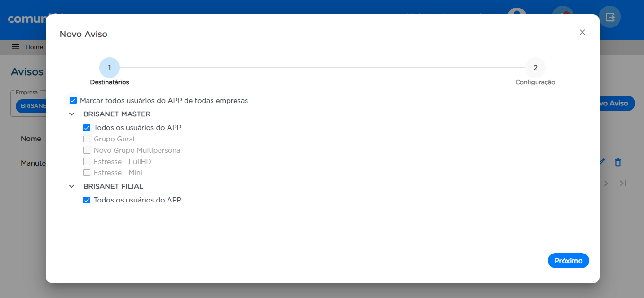Click the logout icon in header

pos(610,17)
